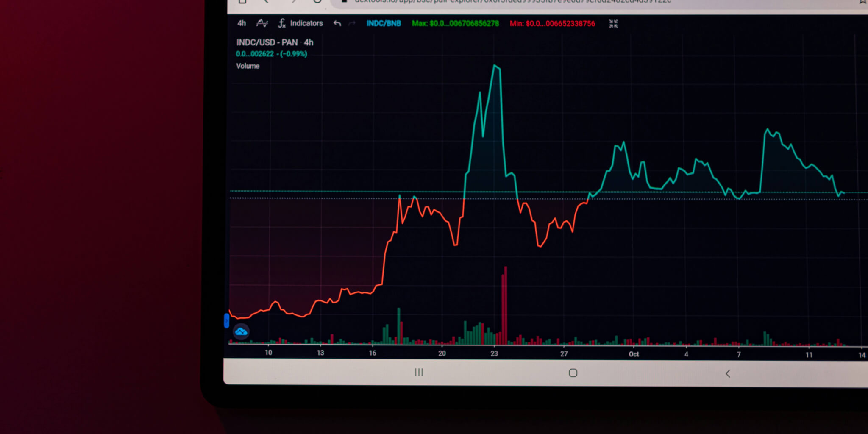Tap the Android home button
Viewport: 868px width, 434px height.
[573, 373]
